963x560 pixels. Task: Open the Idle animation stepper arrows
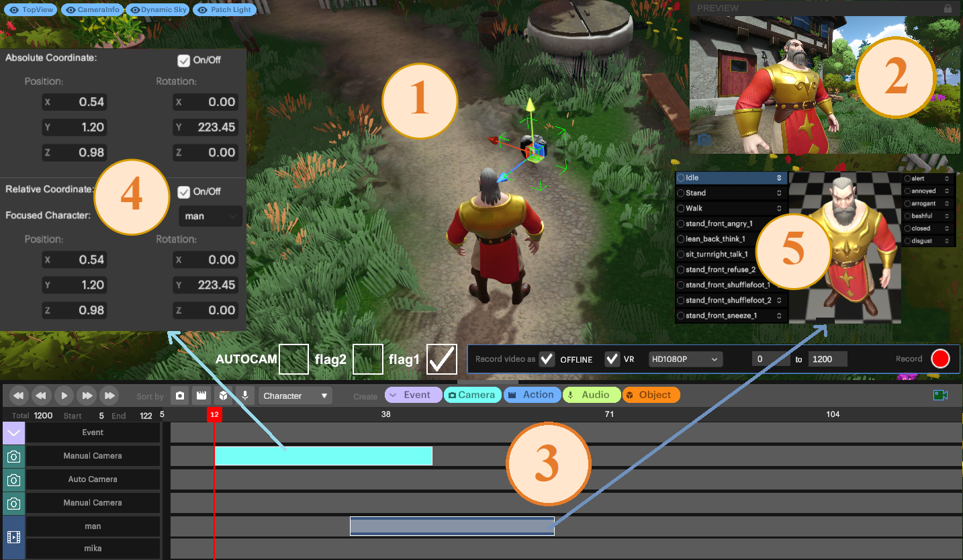click(x=780, y=178)
